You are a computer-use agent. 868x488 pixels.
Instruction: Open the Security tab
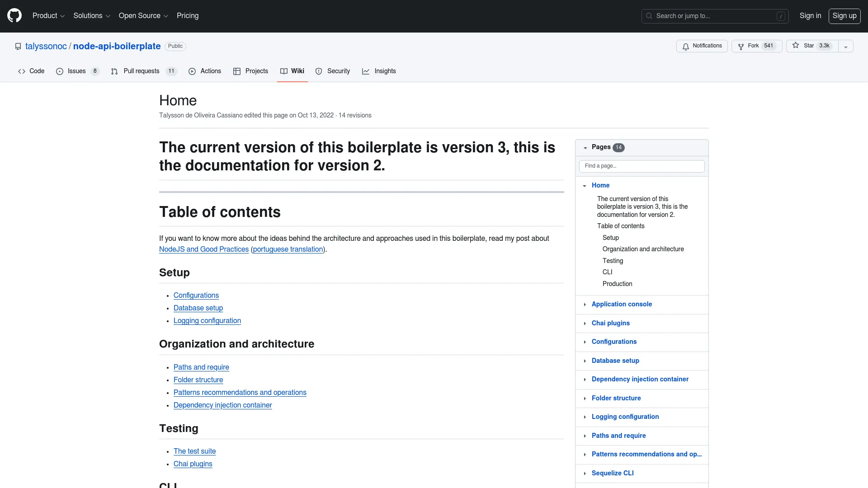tap(333, 71)
